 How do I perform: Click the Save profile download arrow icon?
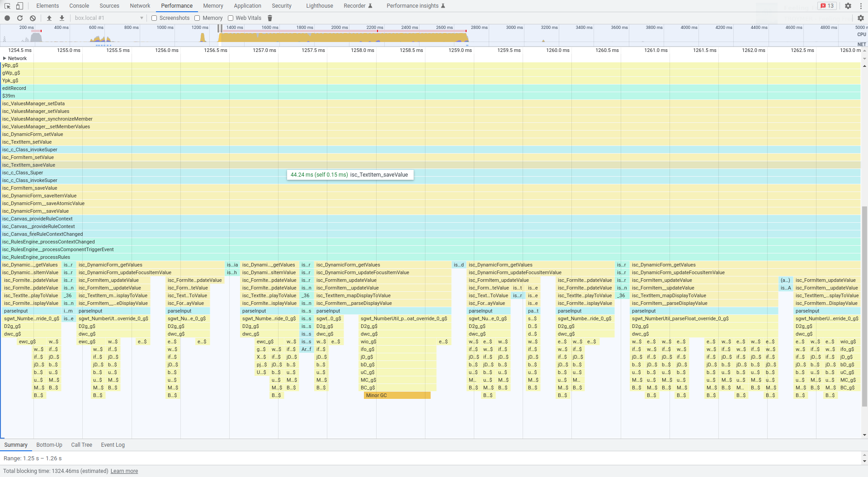point(62,18)
